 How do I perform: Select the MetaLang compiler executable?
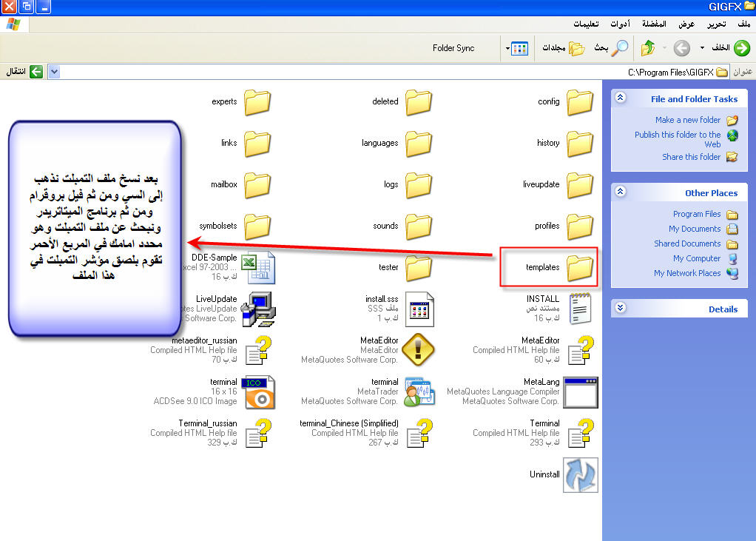pos(581,392)
